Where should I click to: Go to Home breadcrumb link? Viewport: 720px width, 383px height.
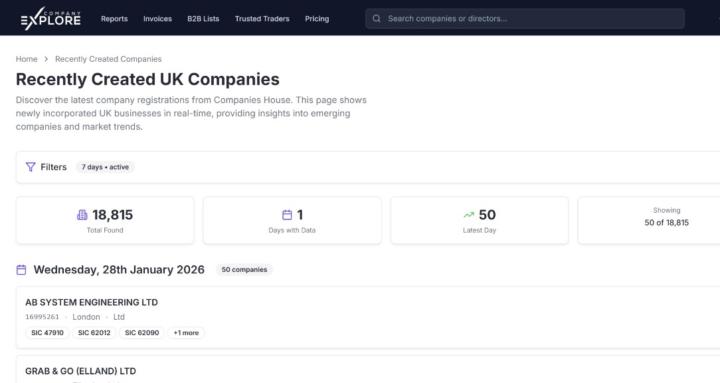27,59
